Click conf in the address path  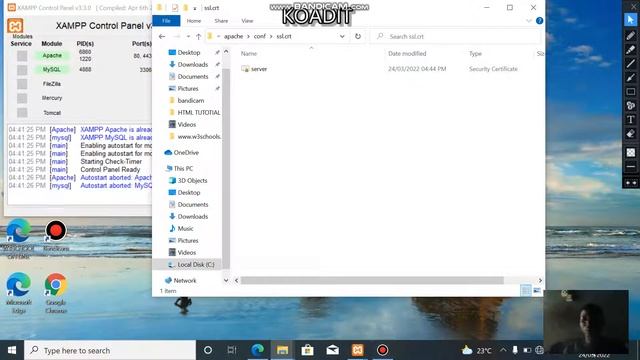pos(260,36)
